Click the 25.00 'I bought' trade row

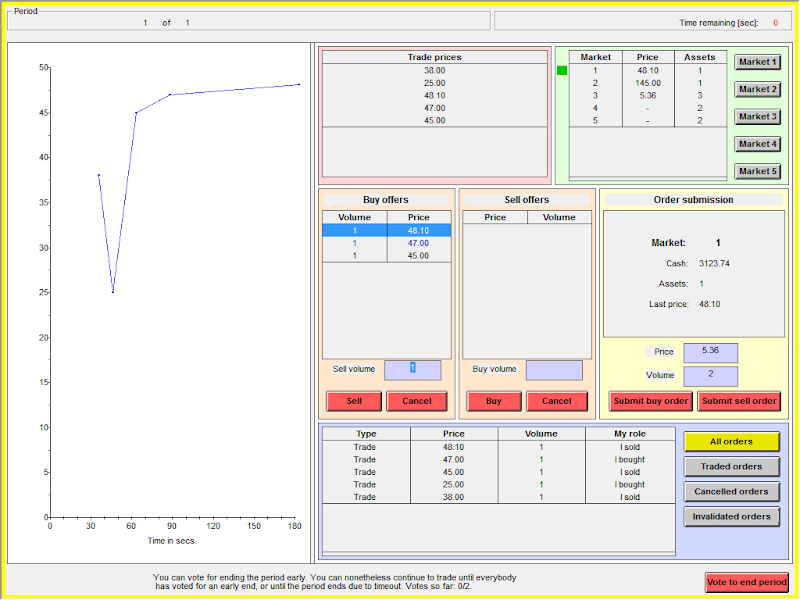pos(499,485)
